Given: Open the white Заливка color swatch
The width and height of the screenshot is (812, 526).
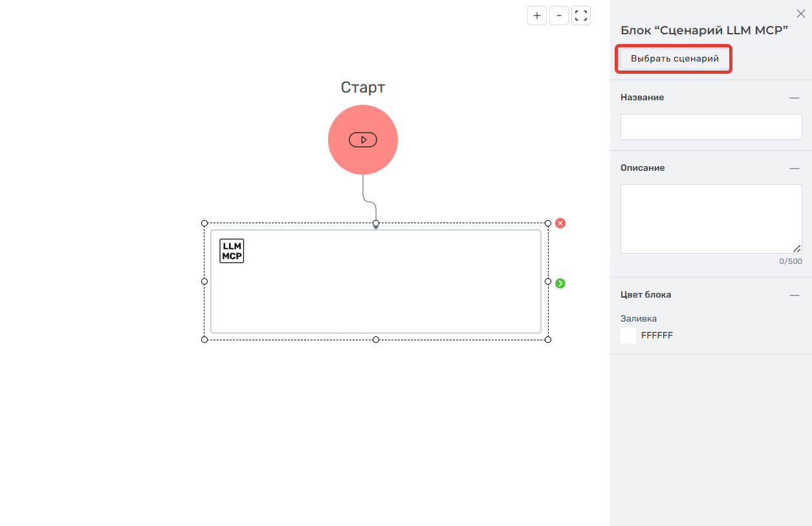Looking at the screenshot, I should [x=628, y=336].
